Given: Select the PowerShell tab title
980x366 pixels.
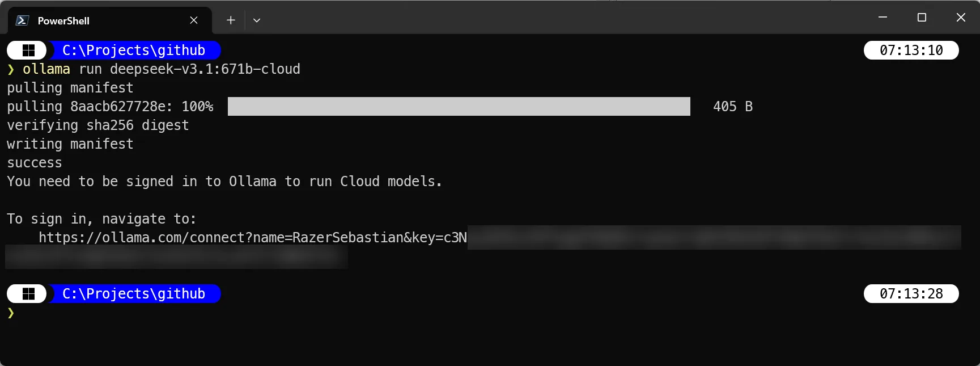Looking at the screenshot, I should 63,21.
